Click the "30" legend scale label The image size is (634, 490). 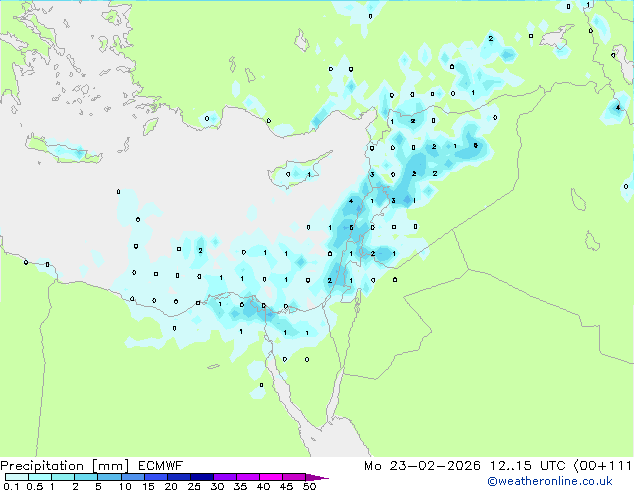pos(217,486)
